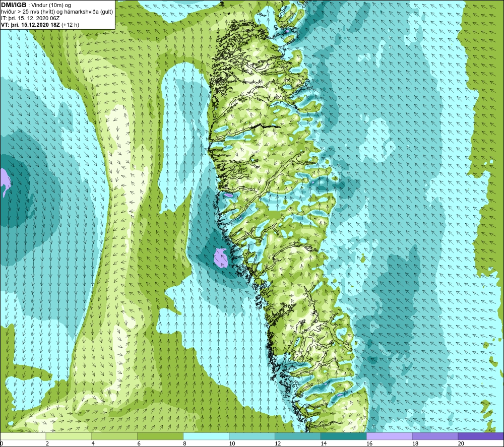The image size is (504, 447).
Task: Click the darkest purple legend swatch above 20
Action: (x=481, y=436)
